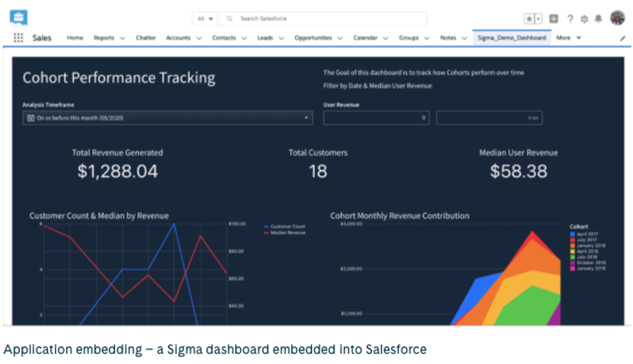
Task: Select the Sigma_Demo_Dashboard tab
Action: point(512,38)
